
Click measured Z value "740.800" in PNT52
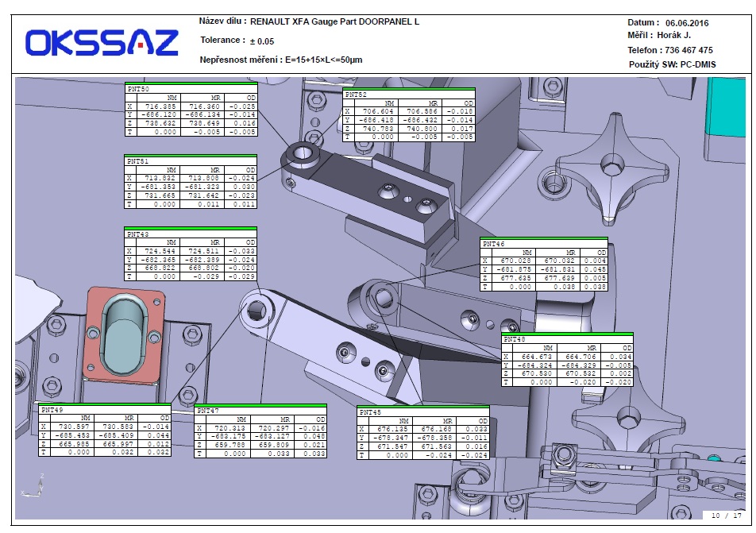(x=422, y=129)
